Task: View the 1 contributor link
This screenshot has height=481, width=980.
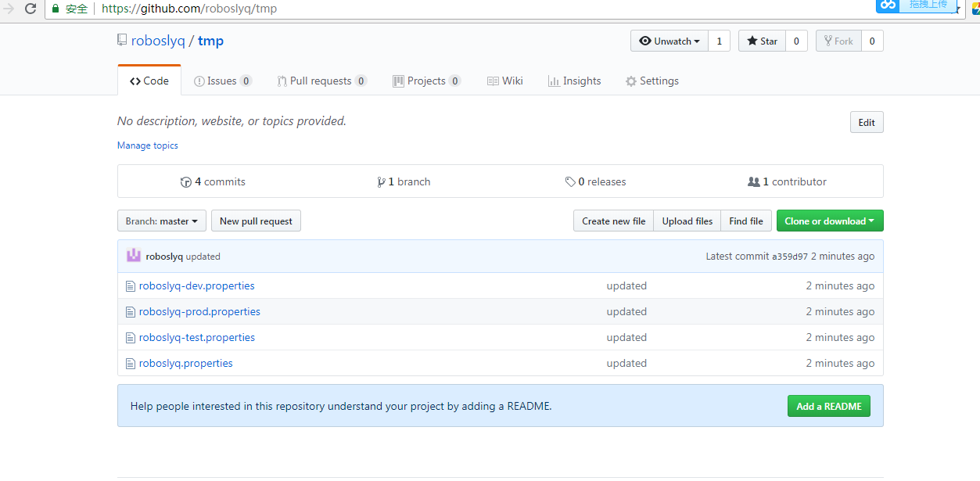Action: pos(788,182)
